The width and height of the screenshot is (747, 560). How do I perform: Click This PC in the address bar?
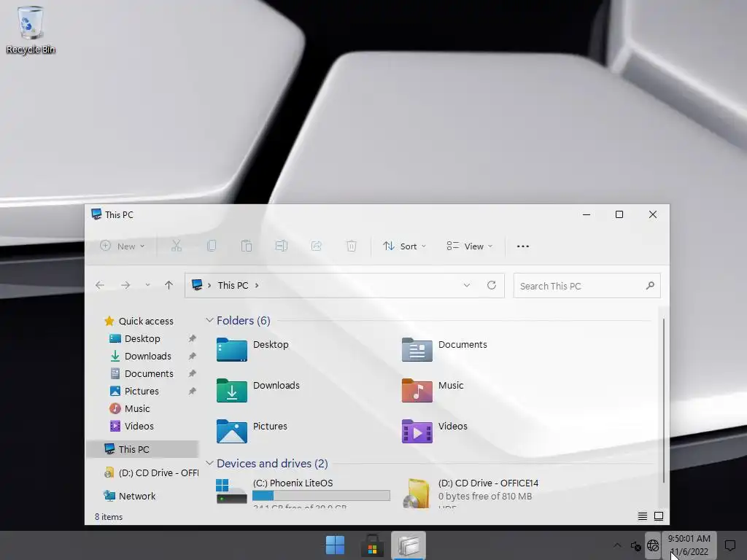pos(233,285)
